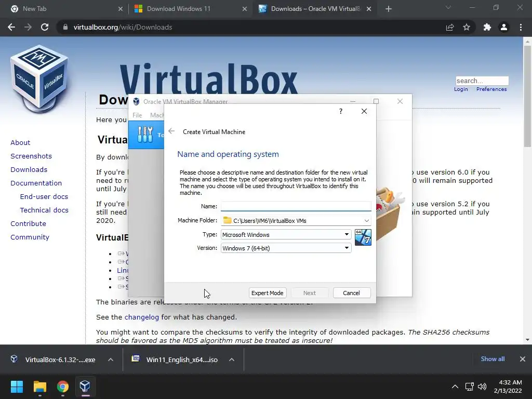Click the Chrome back navigation arrow
The image size is (532, 399).
[11, 27]
